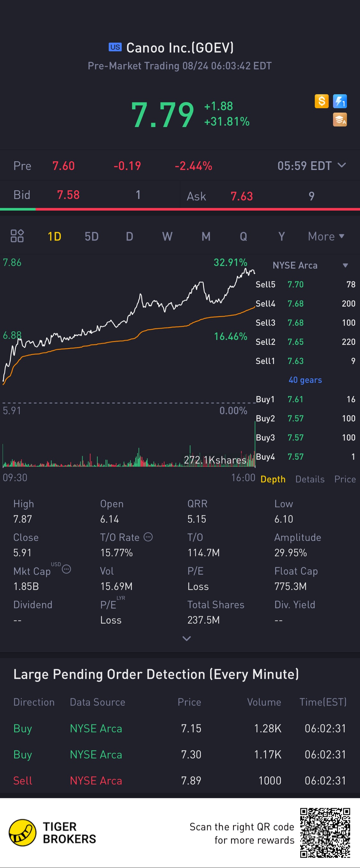Tap the QR code image

click(325, 832)
